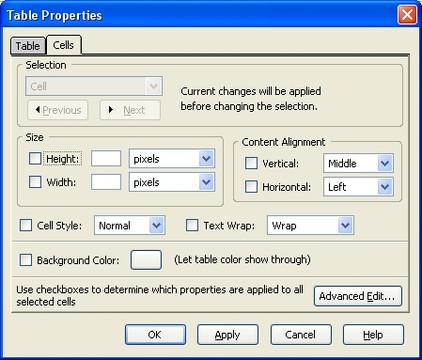Switch to the Table tab
Screen dimensions: 422x360
pos(28,46)
